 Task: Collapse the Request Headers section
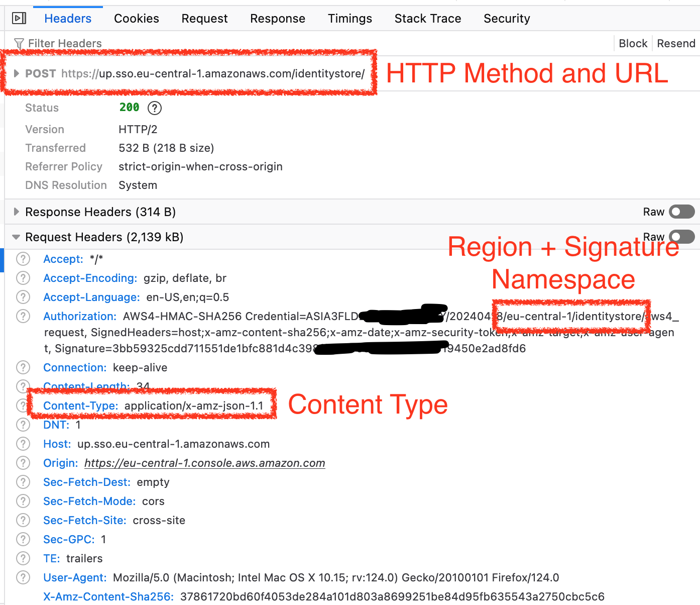coord(17,237)
